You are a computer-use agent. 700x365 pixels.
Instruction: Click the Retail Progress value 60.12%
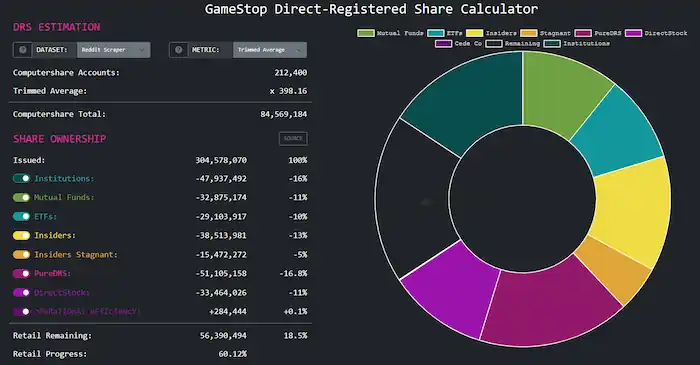[233, 354]
